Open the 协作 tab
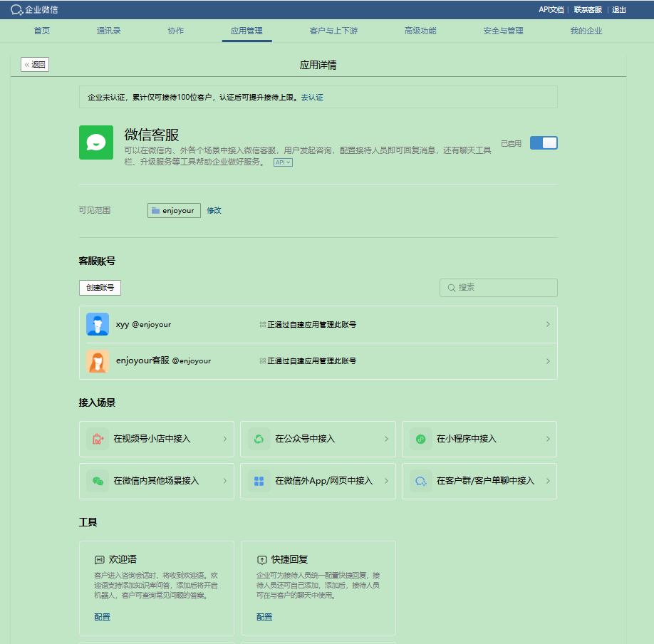The width and height of the screenshot is (654, 644). coord(175,31)
